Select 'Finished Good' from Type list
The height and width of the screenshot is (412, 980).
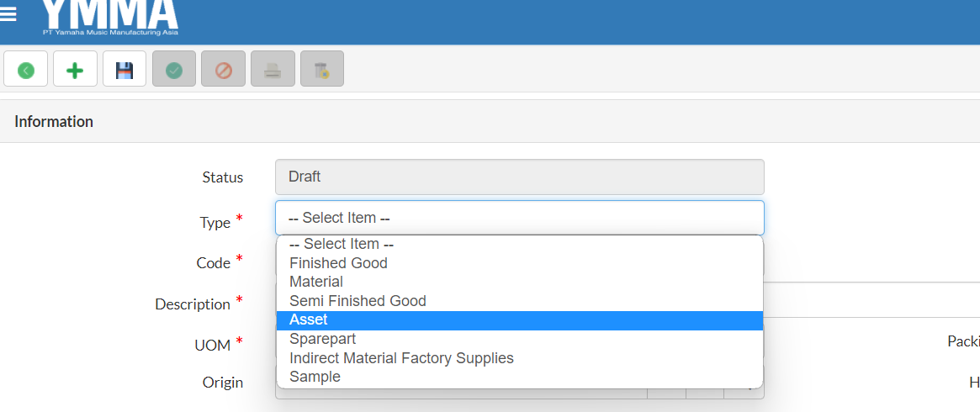(x=338, y=263)
